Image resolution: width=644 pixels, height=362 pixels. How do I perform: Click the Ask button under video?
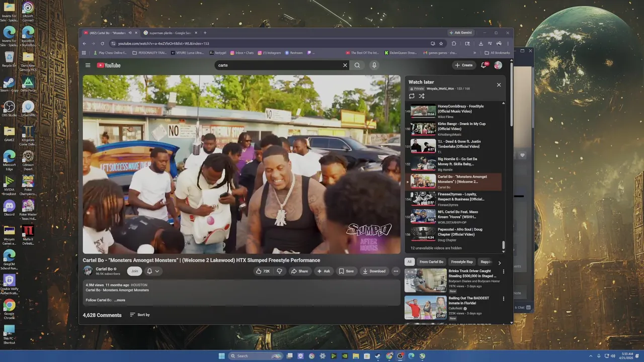pos(324,271)
